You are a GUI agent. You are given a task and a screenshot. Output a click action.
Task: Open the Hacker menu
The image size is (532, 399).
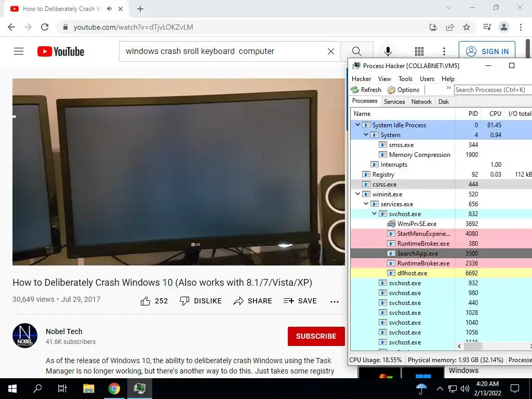point(362,79)
